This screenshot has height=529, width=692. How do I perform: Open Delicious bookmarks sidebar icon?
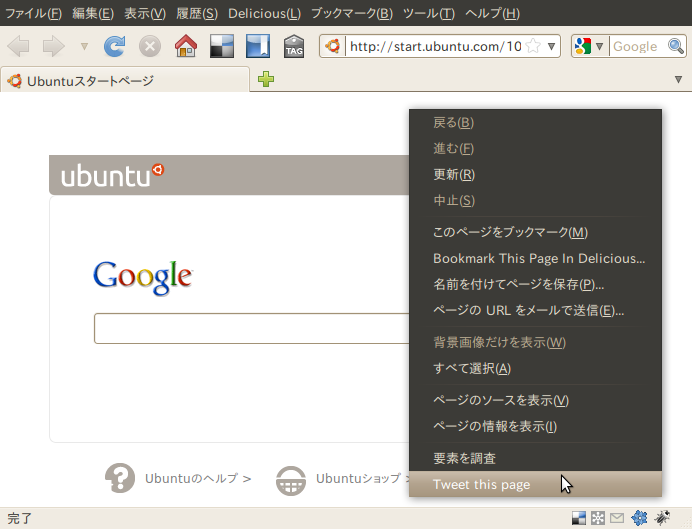(x=258, y=46)
